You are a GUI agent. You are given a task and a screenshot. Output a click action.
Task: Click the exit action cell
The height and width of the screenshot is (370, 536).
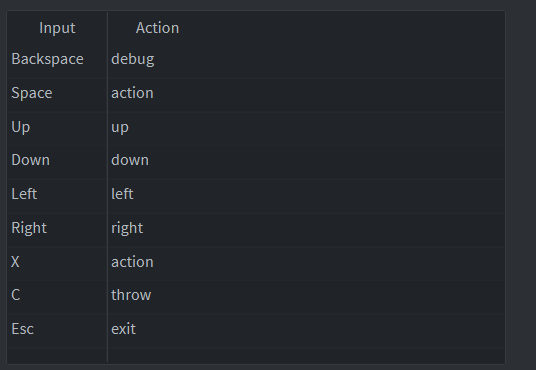click(306, 329)
